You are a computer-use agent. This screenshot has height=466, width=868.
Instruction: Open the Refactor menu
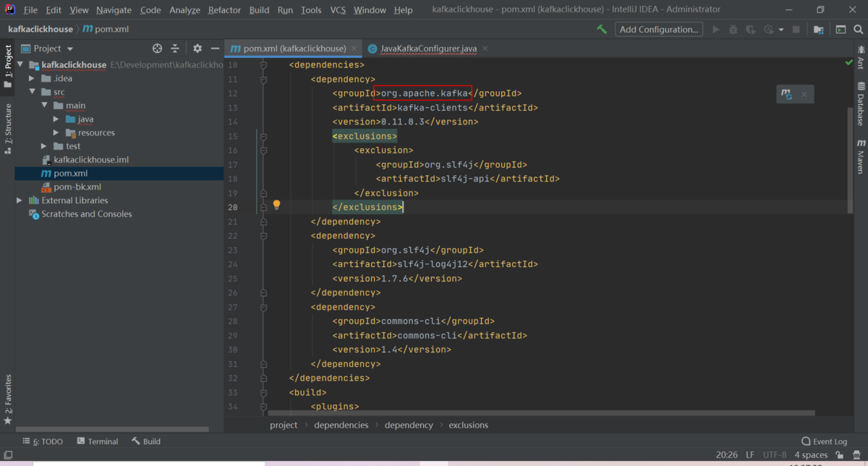224,10
